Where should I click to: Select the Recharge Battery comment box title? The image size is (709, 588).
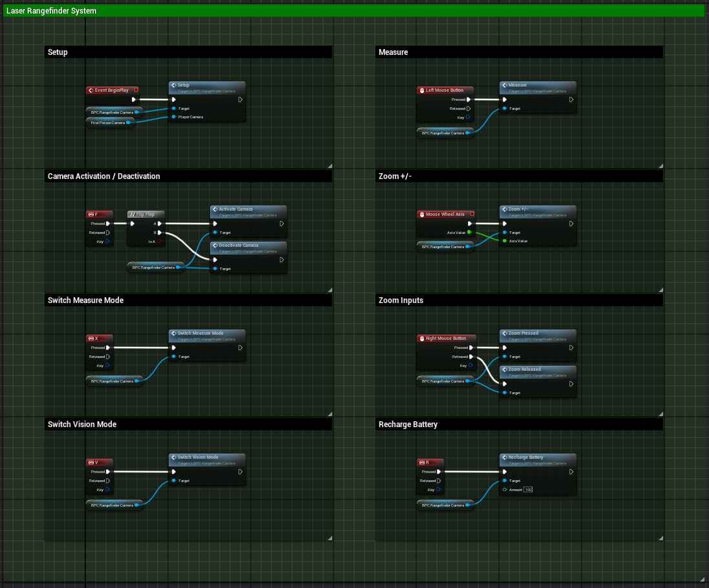pos(408,425)
